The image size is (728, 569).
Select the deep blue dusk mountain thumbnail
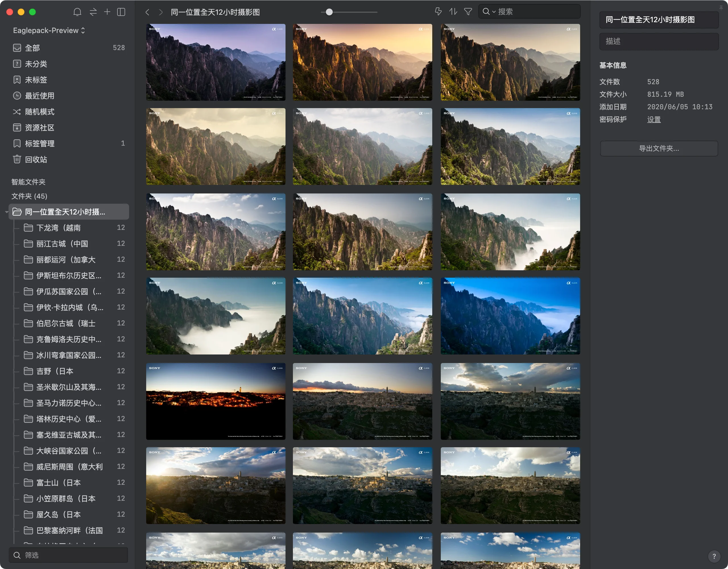510,316
